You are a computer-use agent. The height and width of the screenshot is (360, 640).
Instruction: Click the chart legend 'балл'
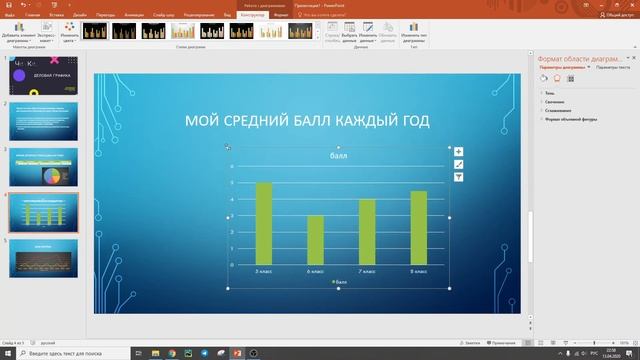339,282
